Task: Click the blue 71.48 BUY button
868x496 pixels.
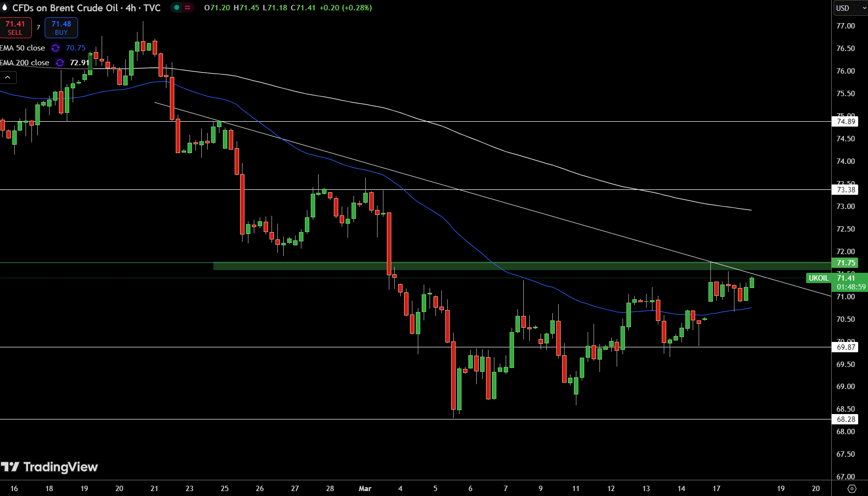Action: pyautogui.click(x=61, y=28)
